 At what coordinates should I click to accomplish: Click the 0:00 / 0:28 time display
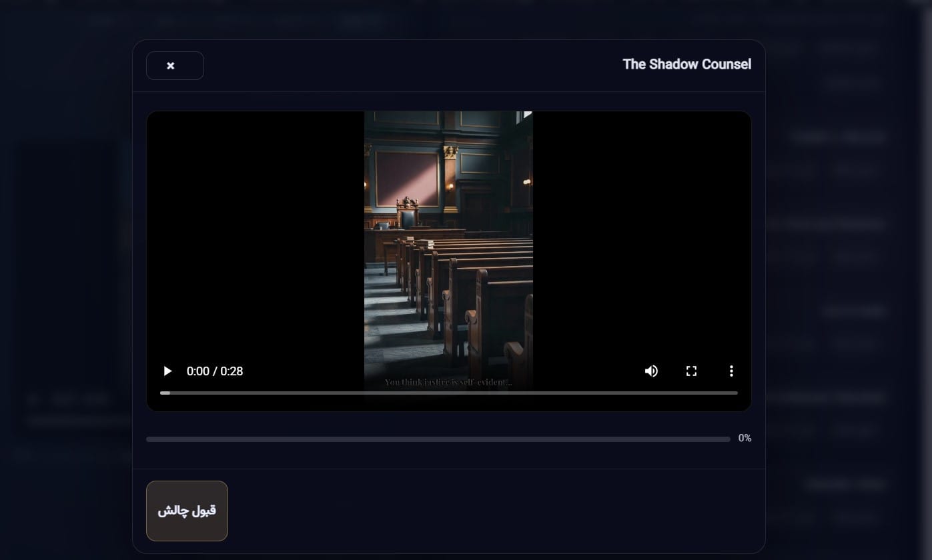click(215, 371)
